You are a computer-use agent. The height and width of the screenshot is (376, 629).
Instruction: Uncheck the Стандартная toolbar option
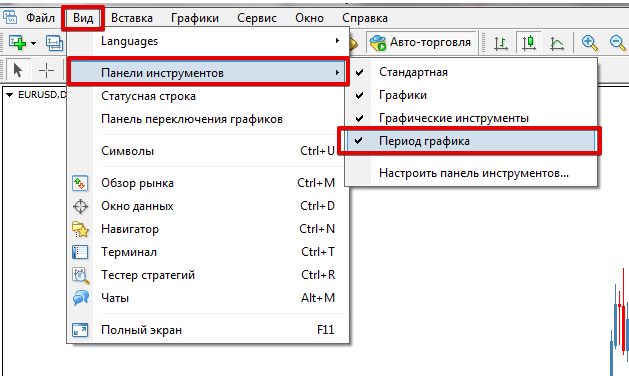(471, 72)
